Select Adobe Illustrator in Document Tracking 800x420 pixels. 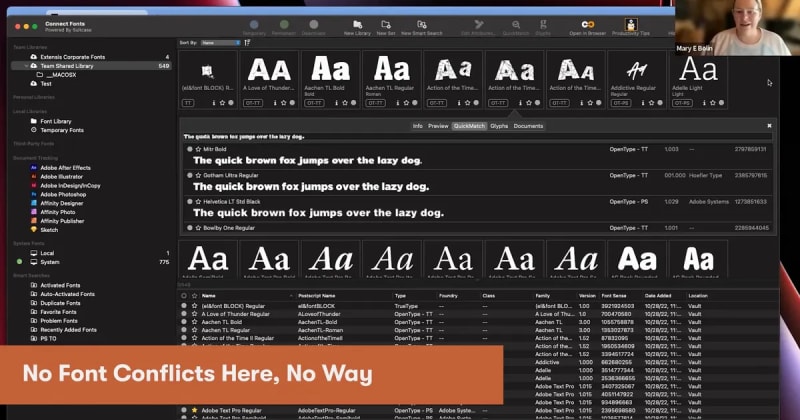(x=61, y=177)
